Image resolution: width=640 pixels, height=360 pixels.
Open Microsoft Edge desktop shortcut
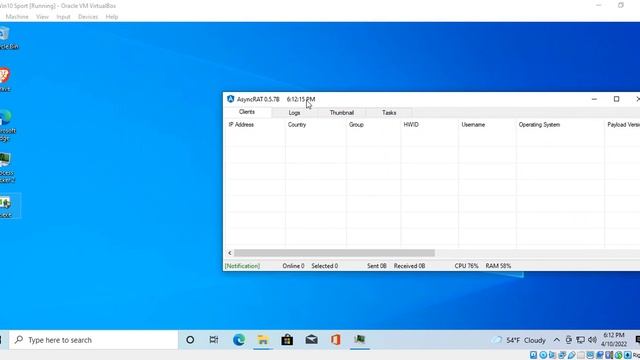pos(6,125)
